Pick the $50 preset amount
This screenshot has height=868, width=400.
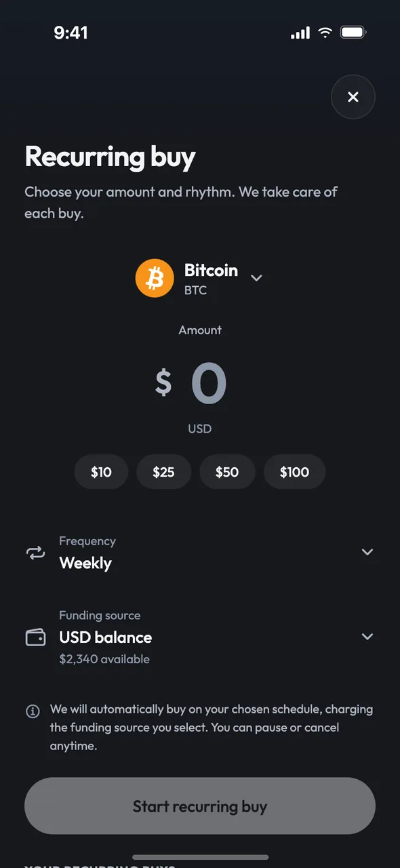coord(227,472)
